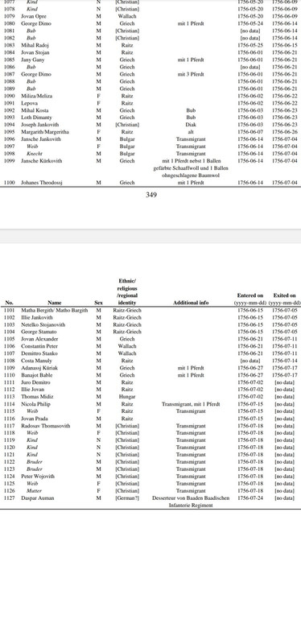Click the 'gefärbte Schaaffwoll und 1 Ballen' line
Image resolution: width=301 pixels, height=644 pixels.
191,168
